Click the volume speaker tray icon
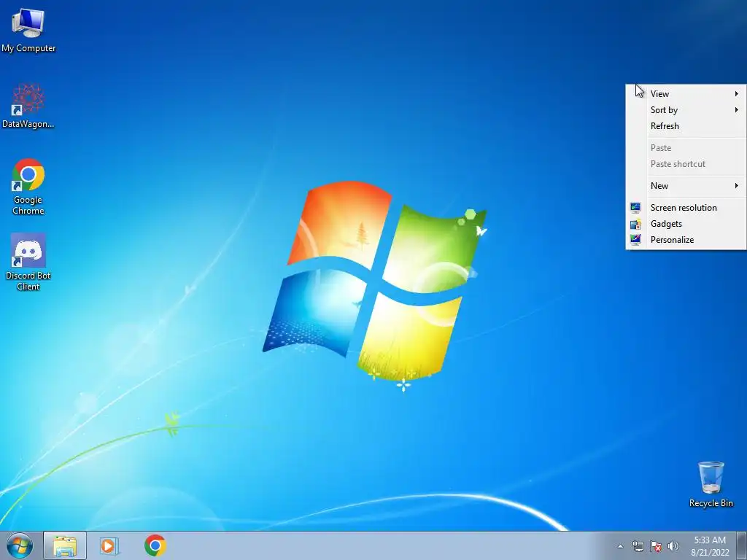This screenshot has width=747, height=560. click(673, 546)
